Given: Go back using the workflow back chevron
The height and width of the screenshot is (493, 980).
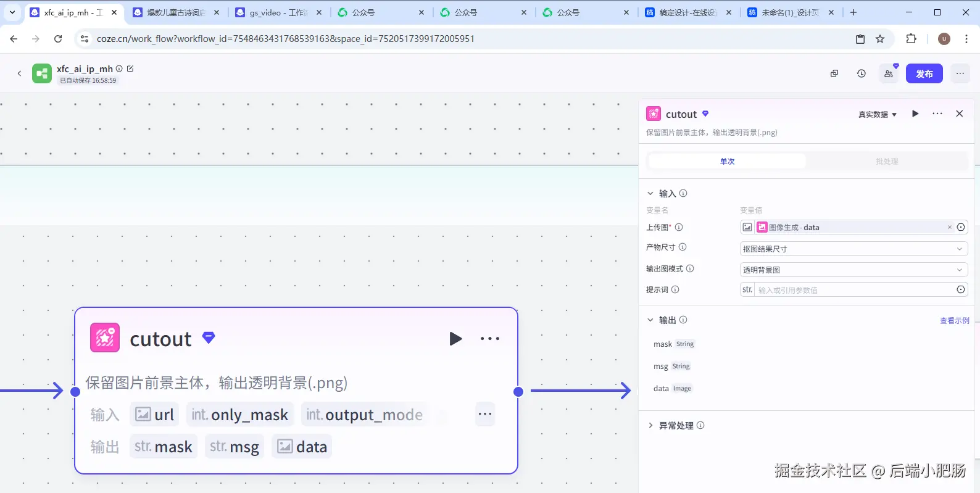Looking at the screenshot, I should [x=19, y=73].
